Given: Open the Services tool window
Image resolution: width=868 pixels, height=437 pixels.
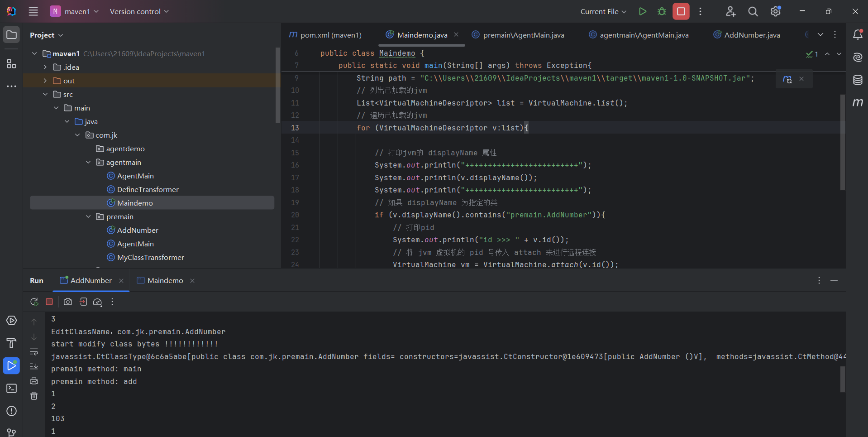Looking at the screenshot, I should click(11, 321).
